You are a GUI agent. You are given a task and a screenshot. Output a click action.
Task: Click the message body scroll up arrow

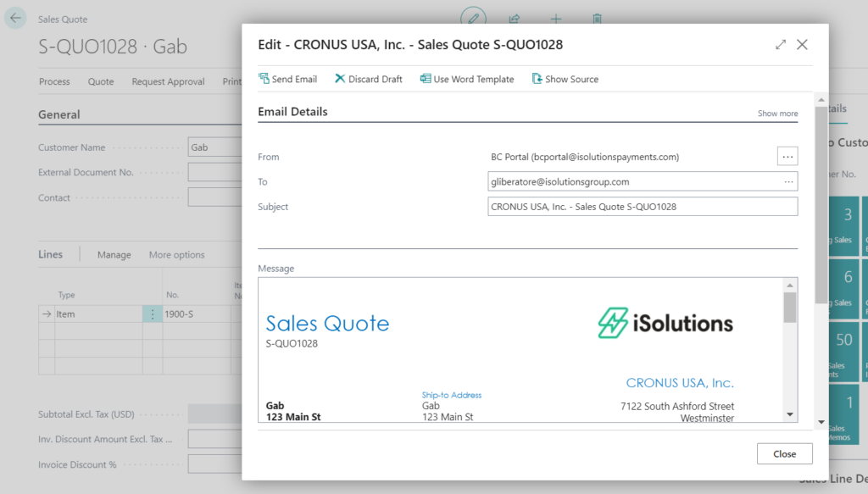pyautogui.click(x=790, y=285)
